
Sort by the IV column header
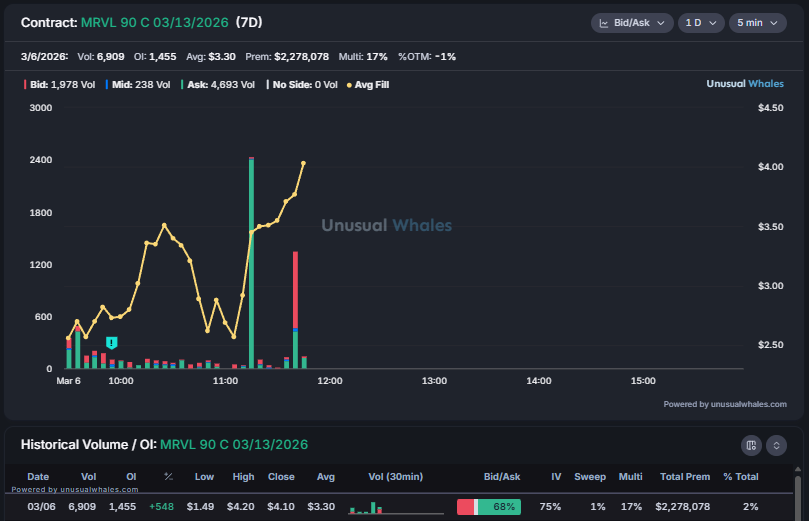point(551,476)
